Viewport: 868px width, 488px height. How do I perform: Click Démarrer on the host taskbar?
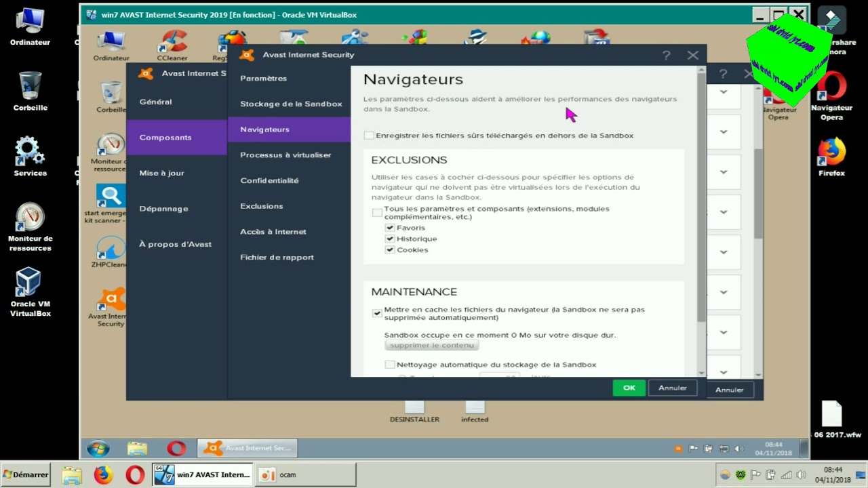click(x=26, y=474)
